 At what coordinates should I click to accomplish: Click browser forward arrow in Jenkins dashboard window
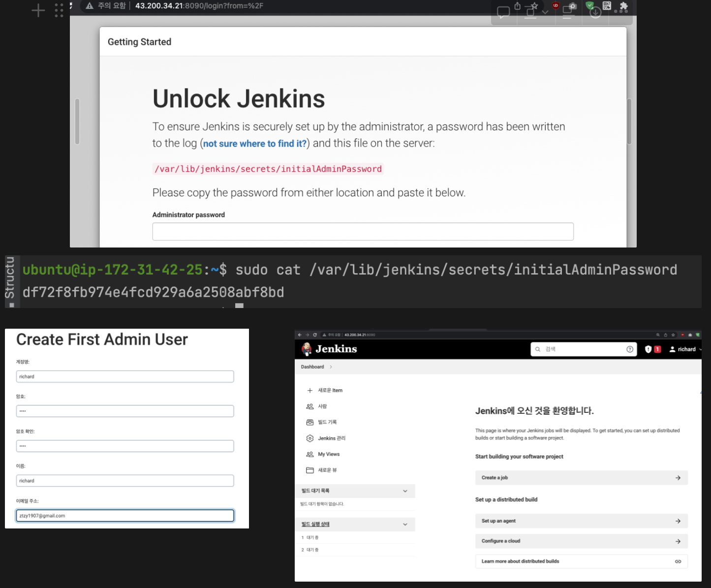click(307, 335)
